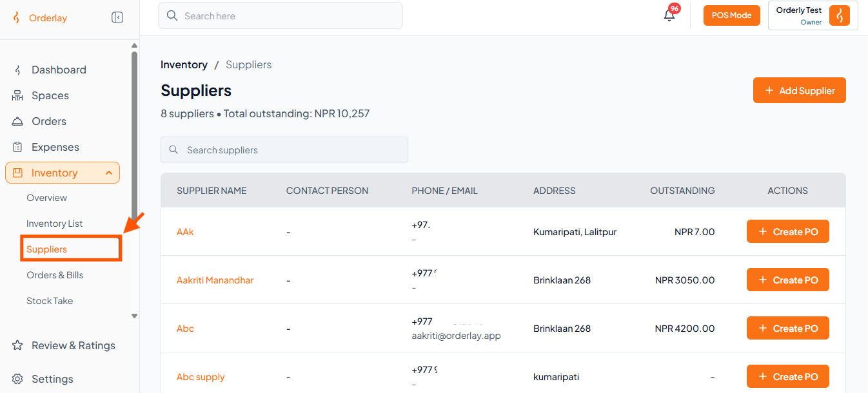The height and width of the screenshot is (393, 868).
Task: Create PO for Aakriti Manandhar
Action: pyautogui.click(x=787, y=280)
